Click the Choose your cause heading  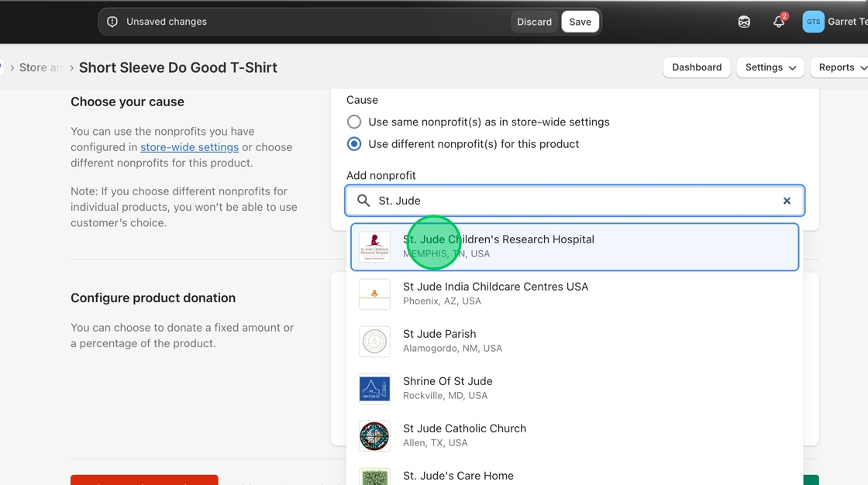click(127, 101)
